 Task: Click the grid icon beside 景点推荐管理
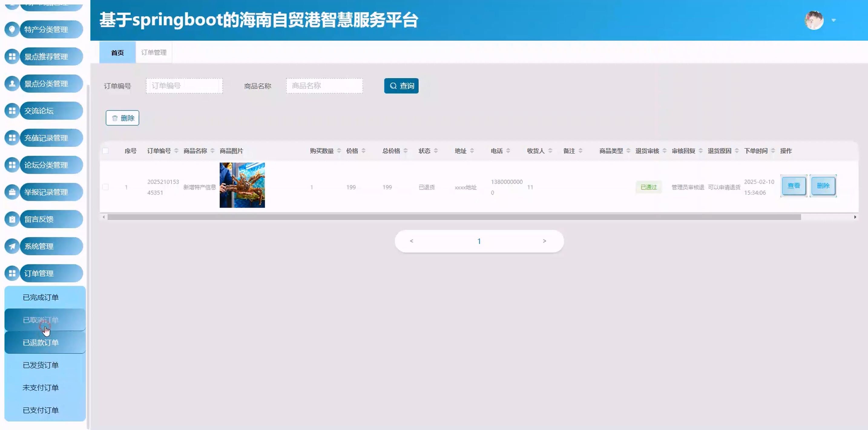tap(12, 57)
